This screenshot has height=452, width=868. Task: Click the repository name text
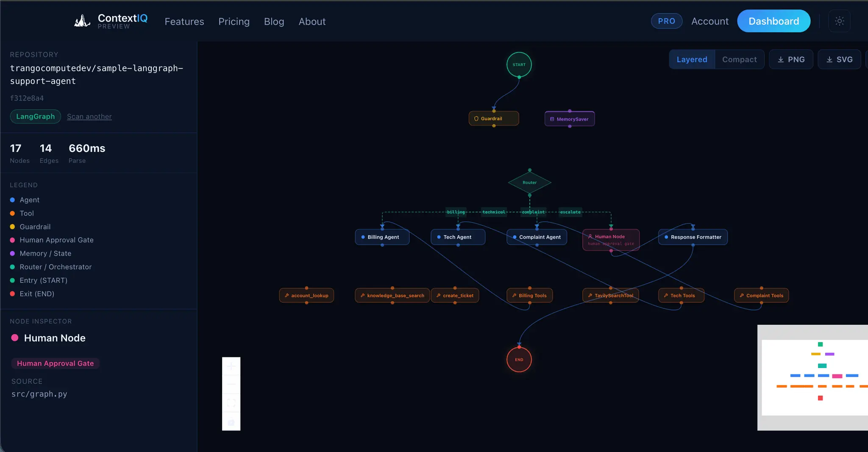tap(96, 75)
